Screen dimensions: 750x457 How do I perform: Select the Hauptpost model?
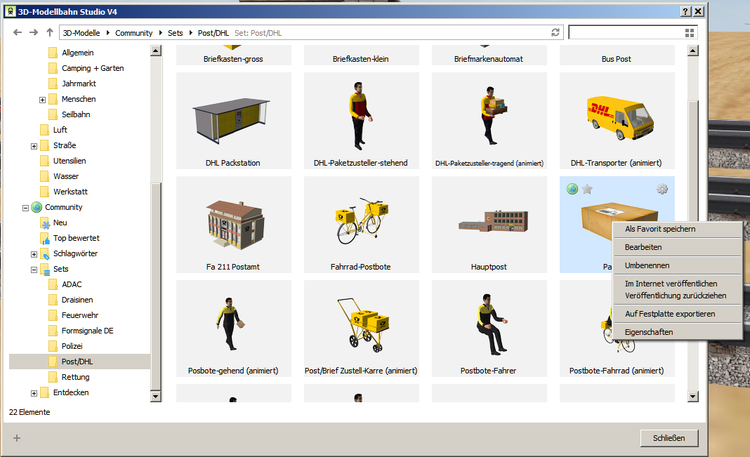coord(489,224)
